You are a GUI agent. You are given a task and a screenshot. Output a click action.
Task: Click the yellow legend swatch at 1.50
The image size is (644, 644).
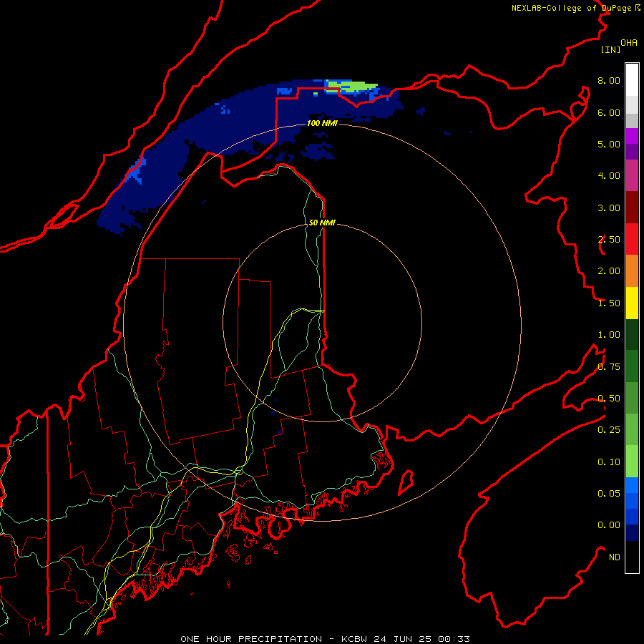click(632, 303)
